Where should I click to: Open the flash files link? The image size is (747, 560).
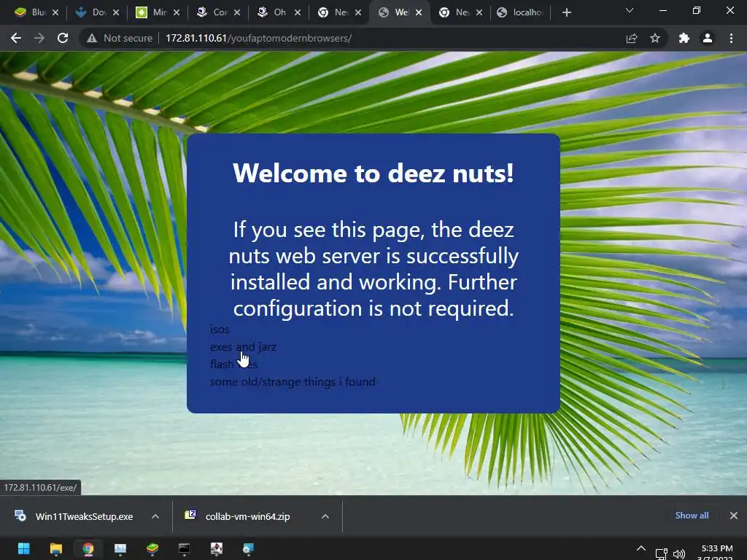pos(234,365)
